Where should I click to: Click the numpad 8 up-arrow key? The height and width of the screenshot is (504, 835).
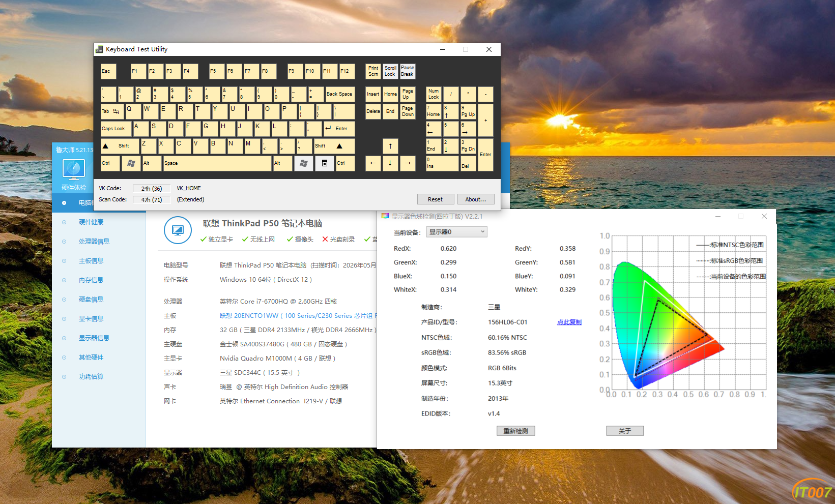point(450,111)
